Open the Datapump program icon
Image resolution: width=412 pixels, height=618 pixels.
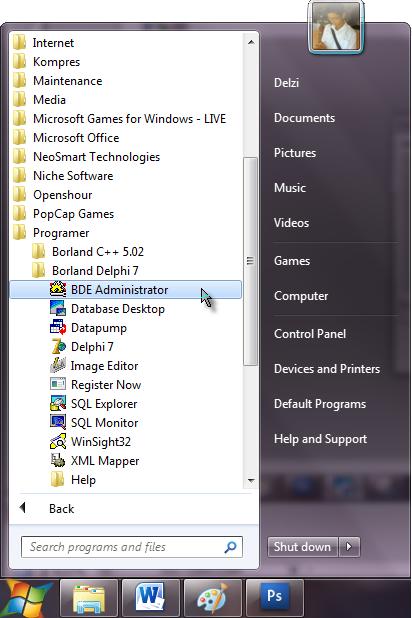tap(58, 328)
